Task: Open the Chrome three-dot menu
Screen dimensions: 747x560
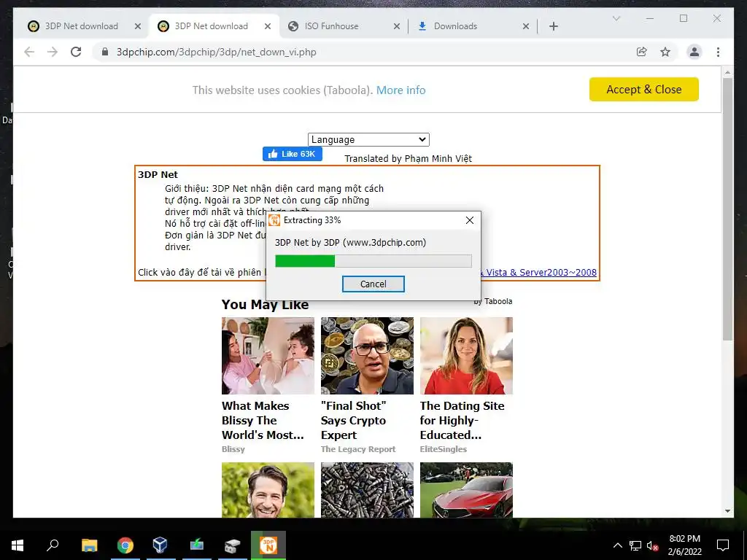Action: 718,52
